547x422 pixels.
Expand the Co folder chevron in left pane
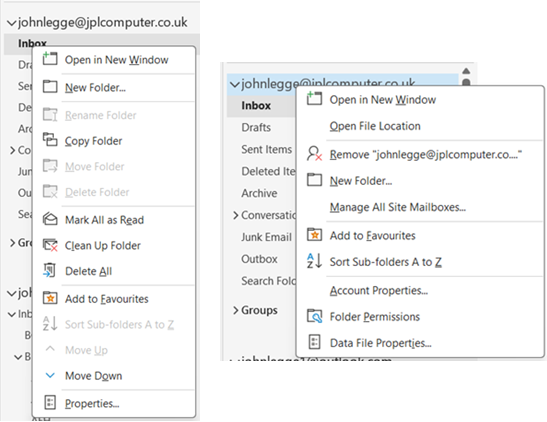(x=12, y=150)
